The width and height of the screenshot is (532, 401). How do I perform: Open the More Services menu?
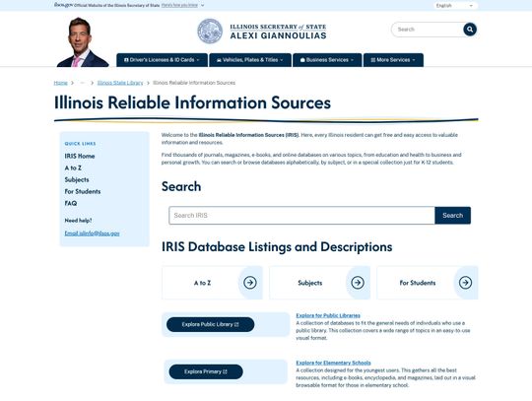[393, 60]
